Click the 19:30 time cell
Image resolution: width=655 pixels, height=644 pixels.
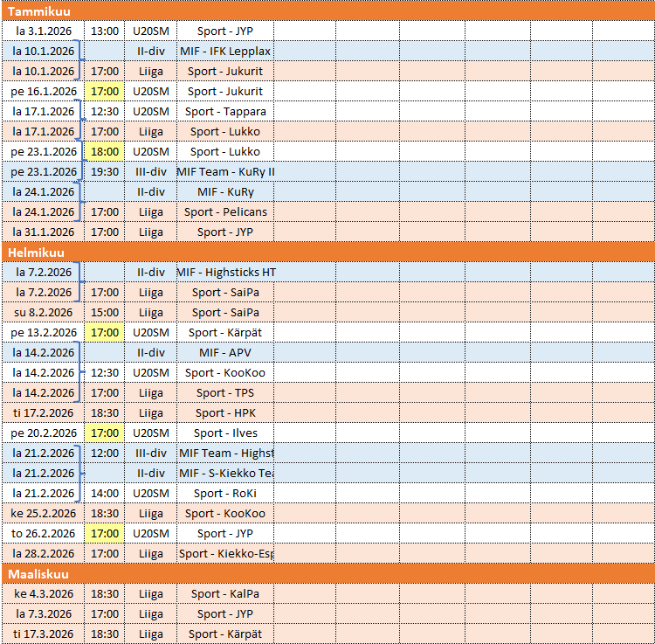coord(105,171)
